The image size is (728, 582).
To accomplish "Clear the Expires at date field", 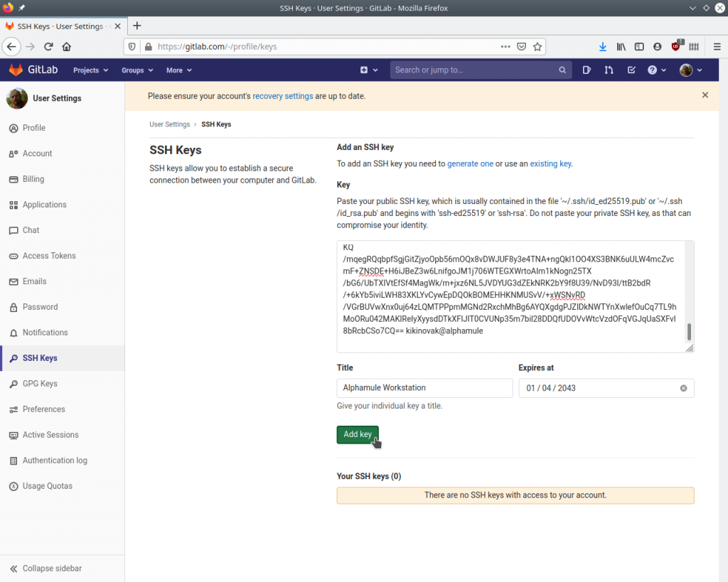I will (x=683, y=388).
